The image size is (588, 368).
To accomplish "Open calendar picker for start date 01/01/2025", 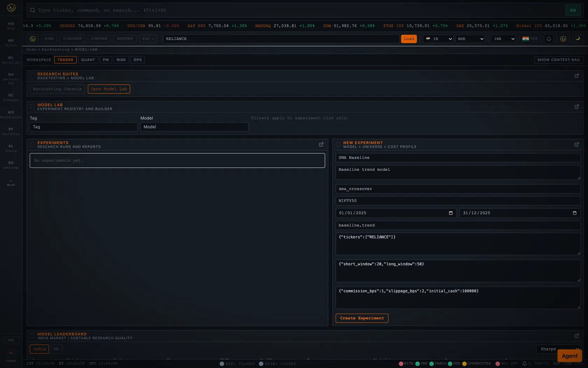I will point(451,213).
